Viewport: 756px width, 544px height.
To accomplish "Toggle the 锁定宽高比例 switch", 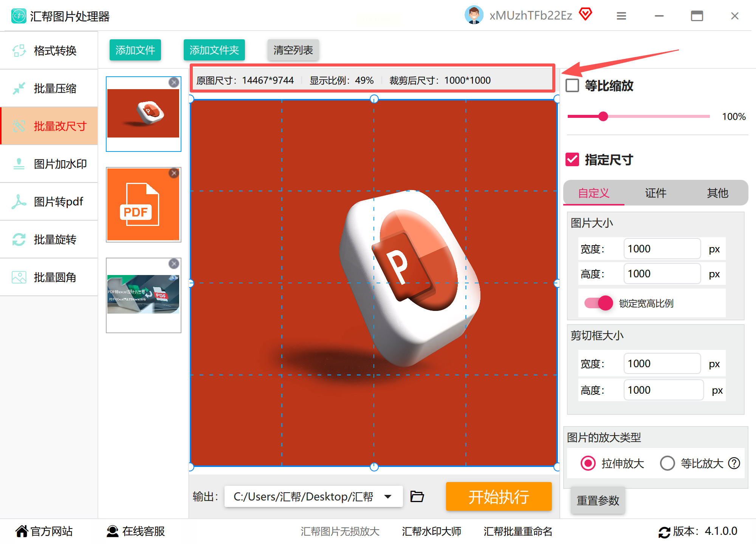I will pyautogui.click(x=599, y=303).
